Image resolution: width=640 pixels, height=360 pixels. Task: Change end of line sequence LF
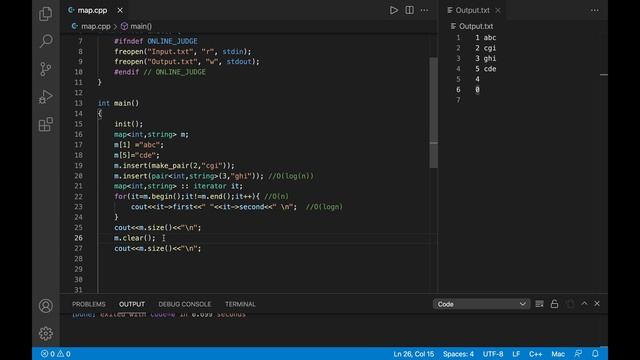tap(516, 354)
